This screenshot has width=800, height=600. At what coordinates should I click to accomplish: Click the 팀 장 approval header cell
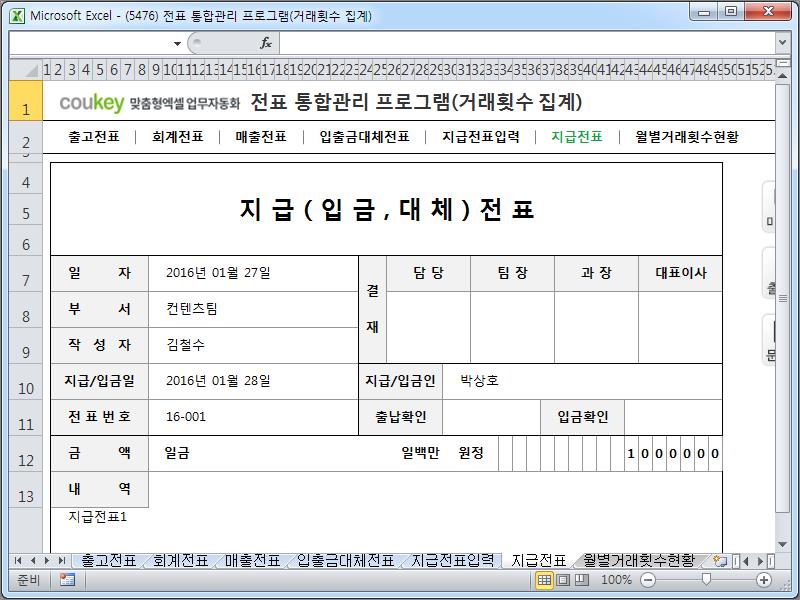[x=512, y=273]
